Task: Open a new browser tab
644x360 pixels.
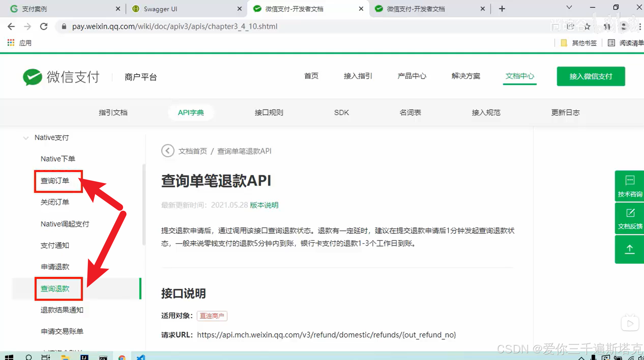Action: pos(502,9)
